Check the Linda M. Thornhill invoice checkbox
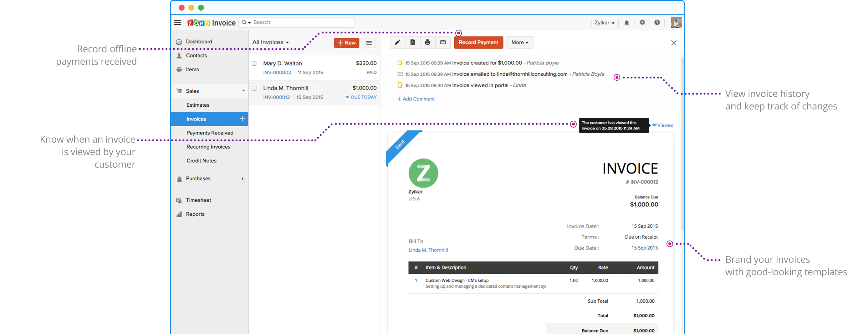This screenshot has height=334, width=868. point(254,88)
